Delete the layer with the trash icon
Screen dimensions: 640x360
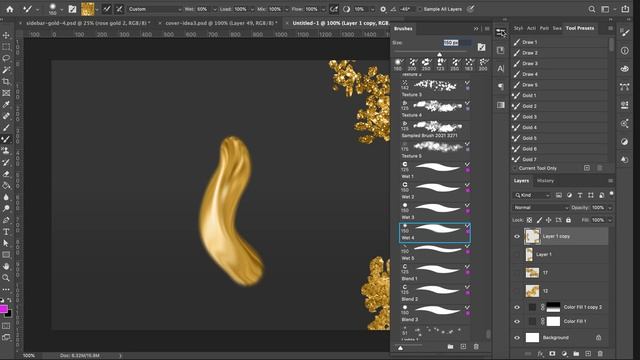[x=600, y=353]
